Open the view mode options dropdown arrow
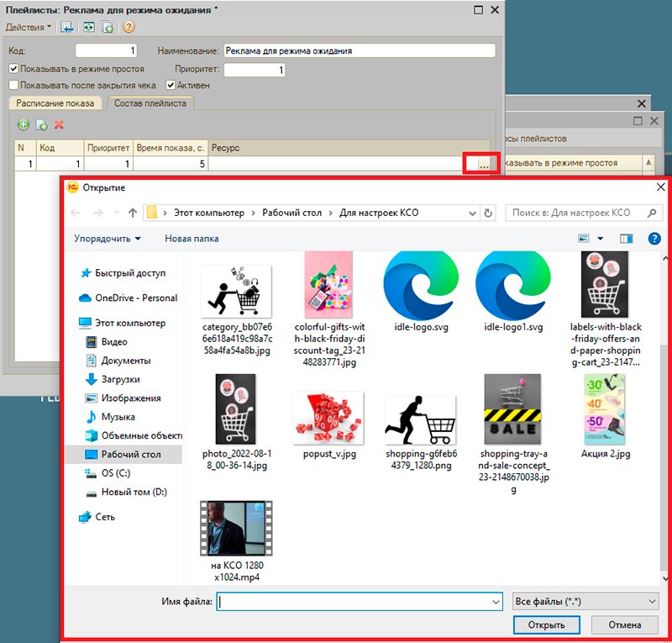 tap(601, 239)
